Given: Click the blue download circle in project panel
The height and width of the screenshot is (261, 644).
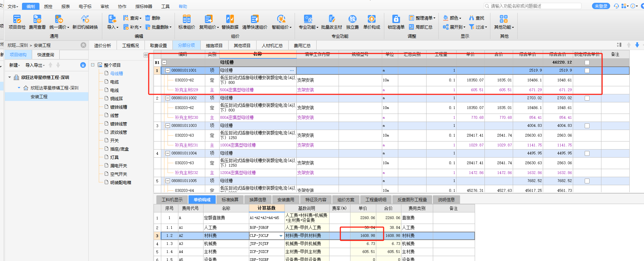Looking at the screenshot, I should click(x=83, y=65).
